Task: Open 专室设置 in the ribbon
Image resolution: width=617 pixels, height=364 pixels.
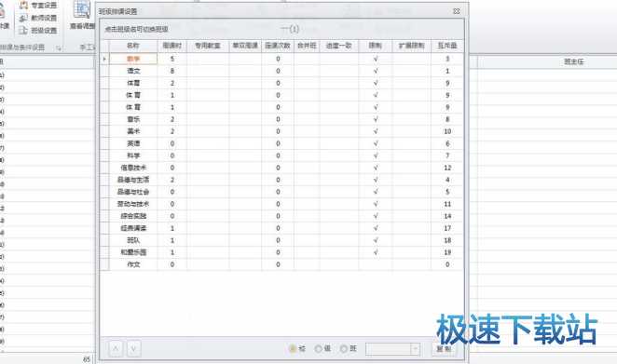Action: [38, 6]
